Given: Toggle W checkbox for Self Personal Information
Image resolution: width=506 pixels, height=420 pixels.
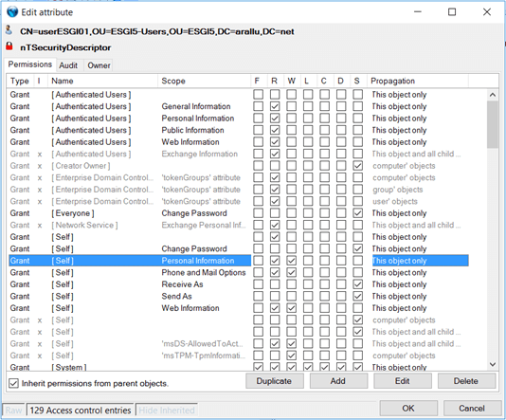Looking at the screenshot, I should (x=292, y=261).
